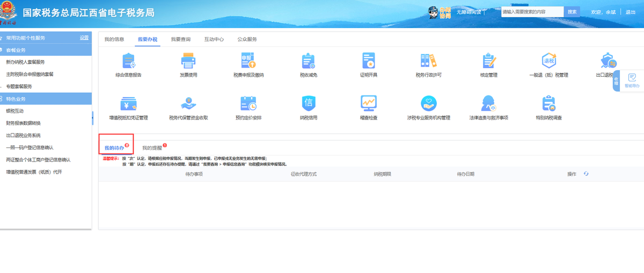
Task: Click the 退出 logout link
Action: pos(631,12)
